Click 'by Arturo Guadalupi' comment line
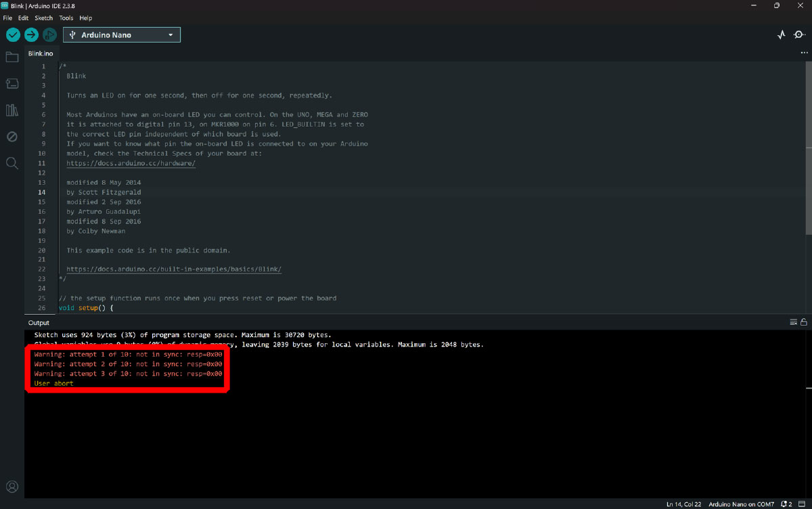This screenshot has height=509, width=812. click(x=104, y=211)
